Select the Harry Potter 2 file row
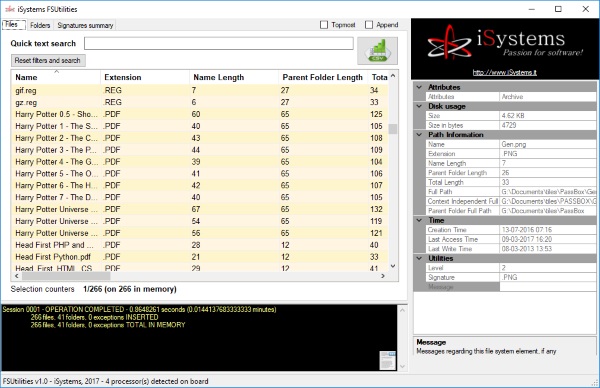 (200, 138)
